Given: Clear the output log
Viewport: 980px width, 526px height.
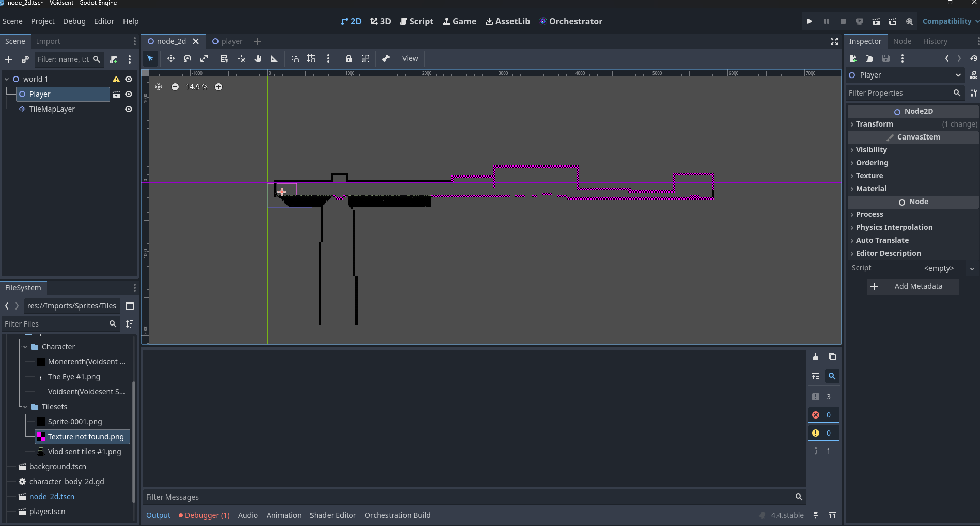Looking at the screenshot, I should (816, 357).
